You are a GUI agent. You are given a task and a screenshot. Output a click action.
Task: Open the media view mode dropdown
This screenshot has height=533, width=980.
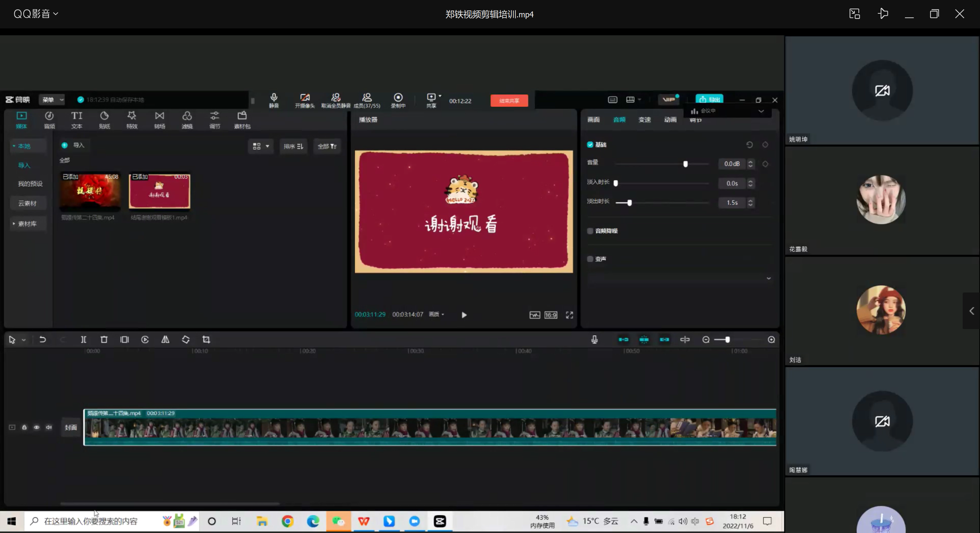coord(261,146)
